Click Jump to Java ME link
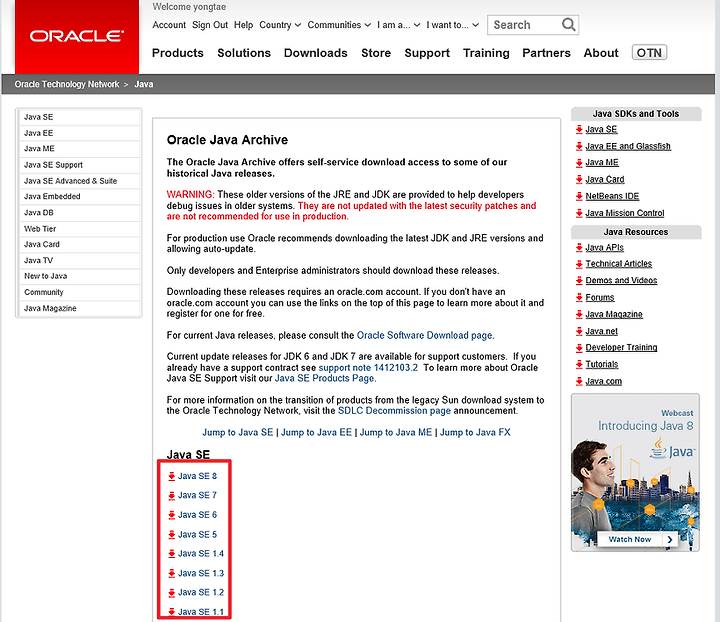720x622 pixels. coord(395,432)
